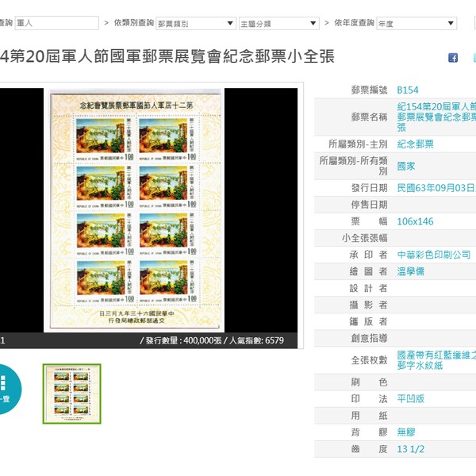Click the 發行數量 : 400,000張 caption text

point(183,340)
